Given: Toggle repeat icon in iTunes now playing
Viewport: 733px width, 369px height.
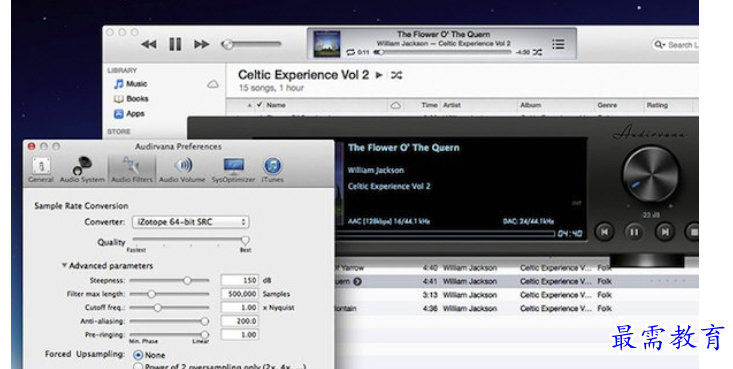Looking at the screenshot, I should pyautogui.click(x=351, y=52).
